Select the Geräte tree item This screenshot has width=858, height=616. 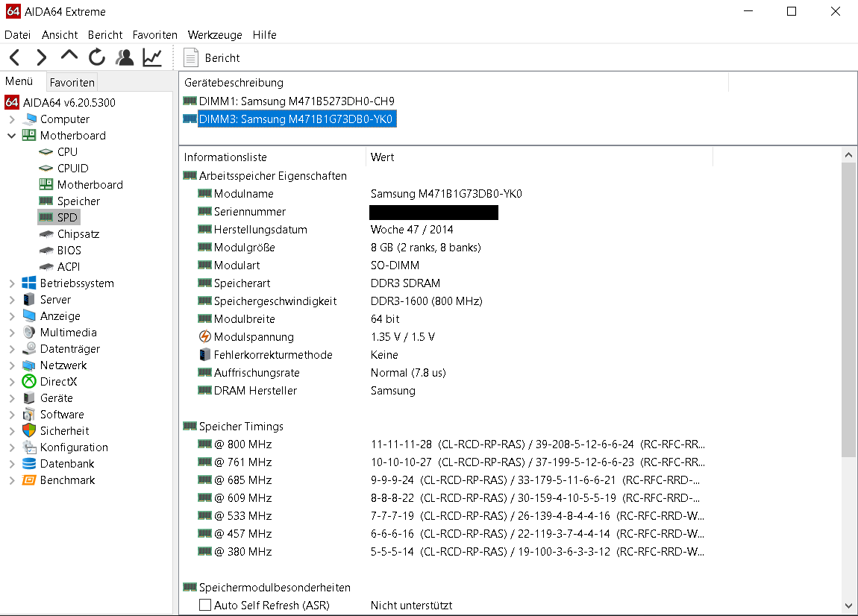(x=57, y=397)
